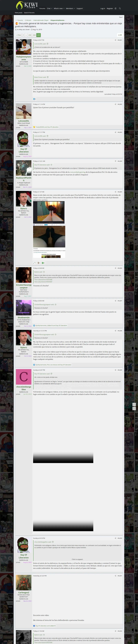
Task: Open the Forums menu item
Action: [42, 8]
